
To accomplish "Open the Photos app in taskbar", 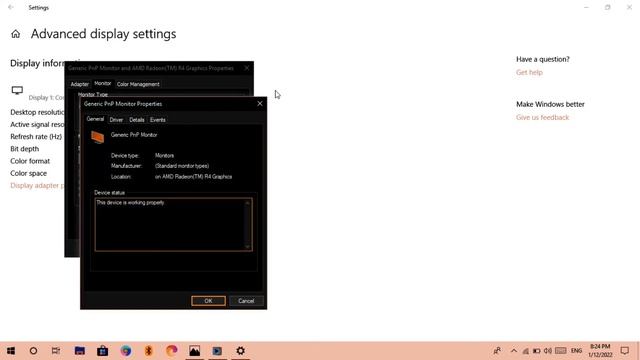I will point(195,351).
